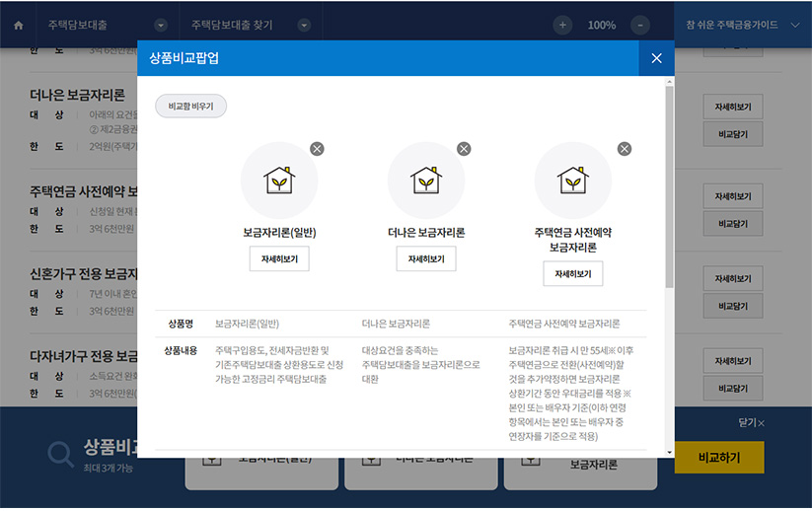
Task: Click 상품명 cell text 더나은 보금자리론
Action: 396,325
